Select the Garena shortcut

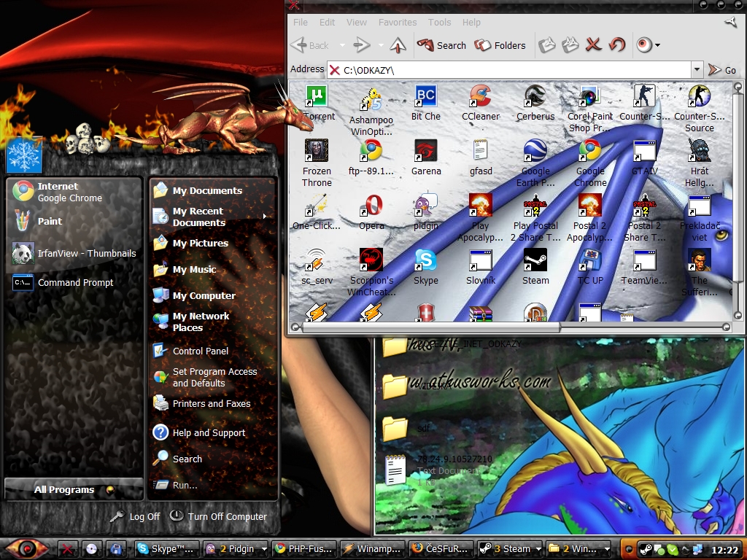426,151
